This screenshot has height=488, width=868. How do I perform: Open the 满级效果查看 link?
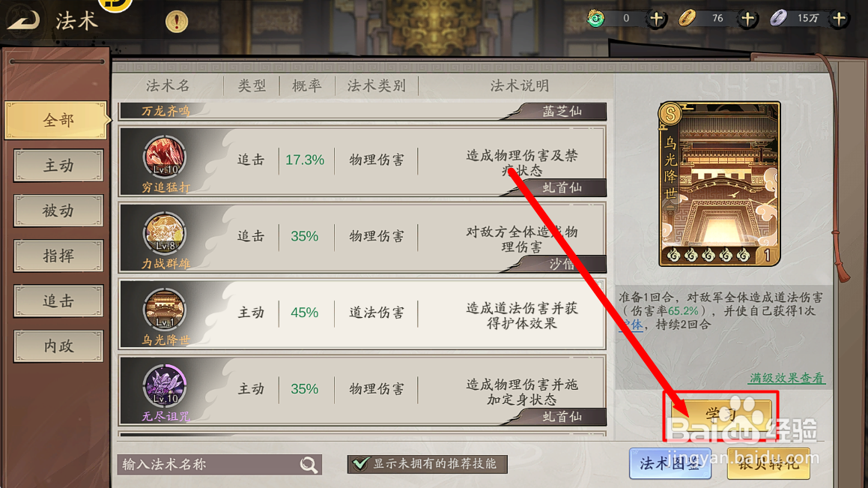point(786,378)
